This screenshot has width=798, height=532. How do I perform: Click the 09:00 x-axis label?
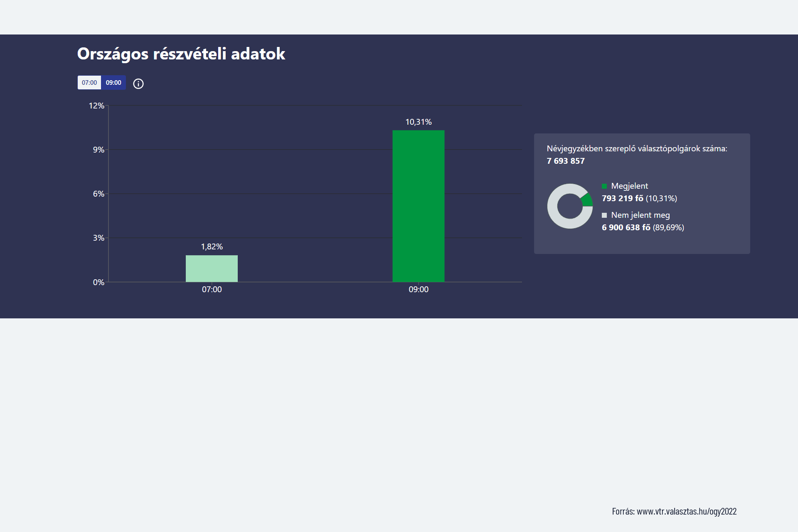point(418,290)
